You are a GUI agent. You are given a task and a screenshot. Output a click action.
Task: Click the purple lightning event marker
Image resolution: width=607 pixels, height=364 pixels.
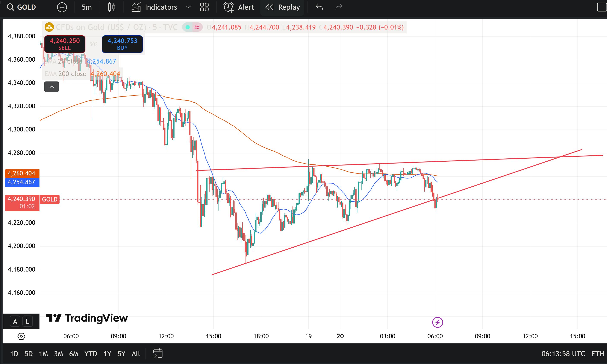pos(437,322)
